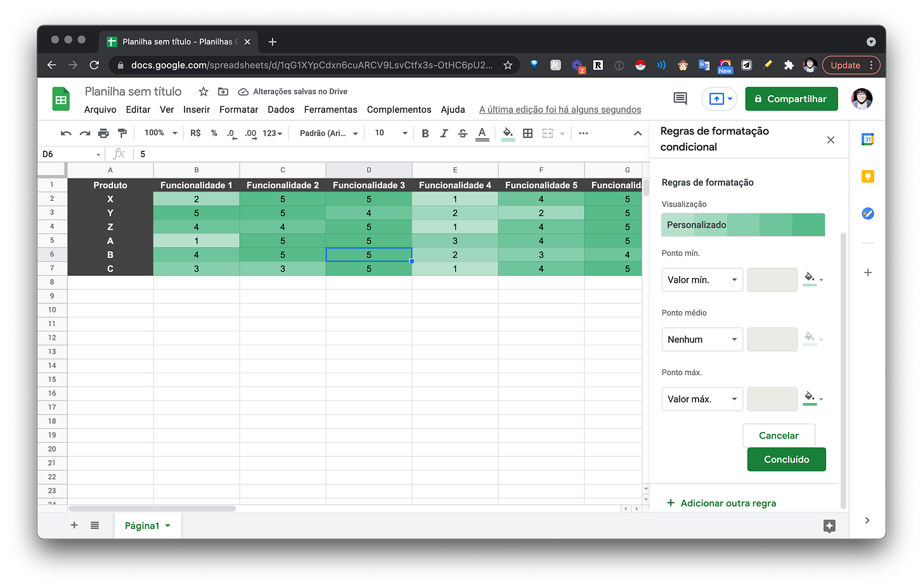Click the Undo arrow icon

tap(65, 133)
